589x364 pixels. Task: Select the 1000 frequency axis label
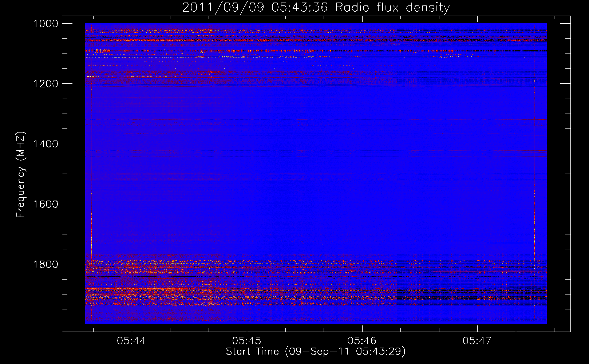point(46,24)
